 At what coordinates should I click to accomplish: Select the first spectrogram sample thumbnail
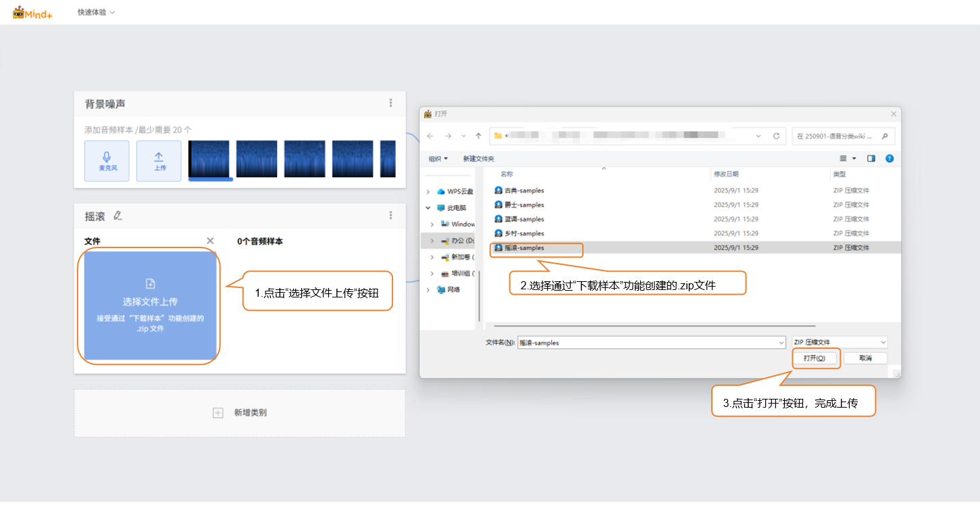point(209,159)
